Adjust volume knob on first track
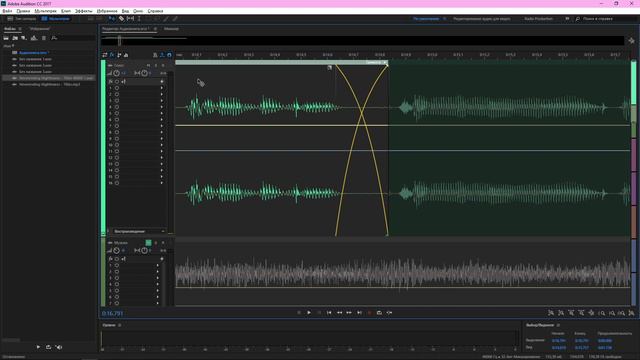The width and height of the screenshot is (640, 360). pyautogui.click(x=117, y=73)
